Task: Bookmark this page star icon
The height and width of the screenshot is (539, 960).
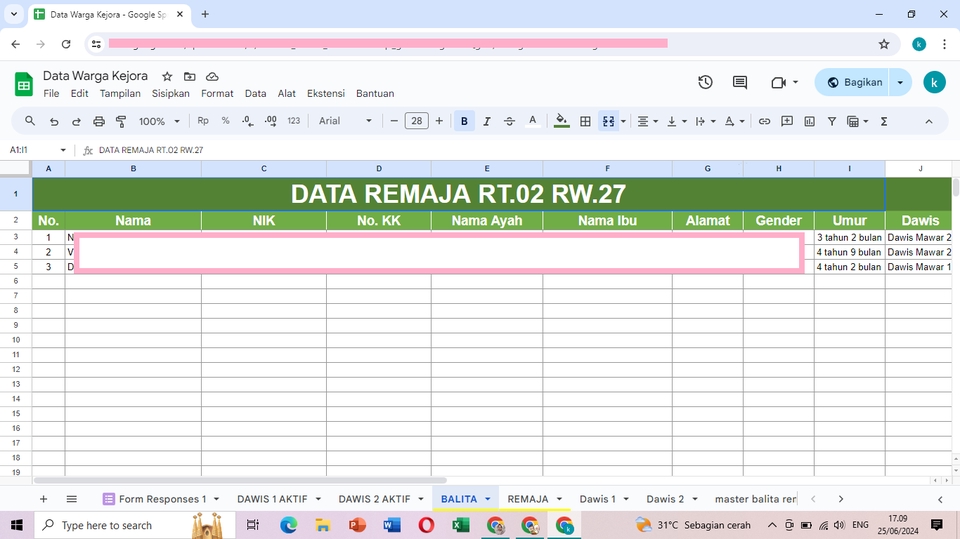Action: coord(883,44)
